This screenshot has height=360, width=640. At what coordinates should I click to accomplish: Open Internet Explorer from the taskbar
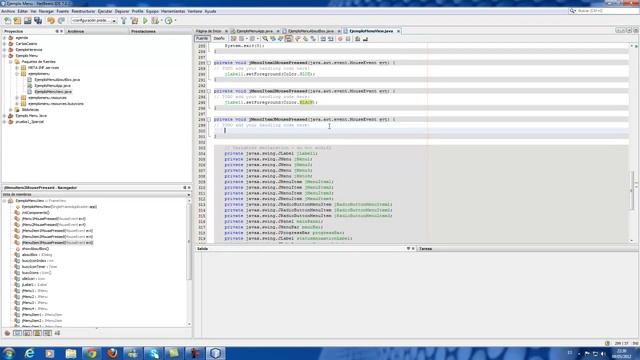(x=29, y=353)
